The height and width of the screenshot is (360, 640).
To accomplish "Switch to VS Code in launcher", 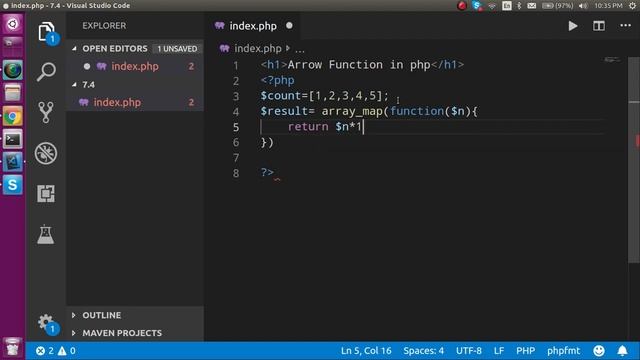I will click(13, 162).
